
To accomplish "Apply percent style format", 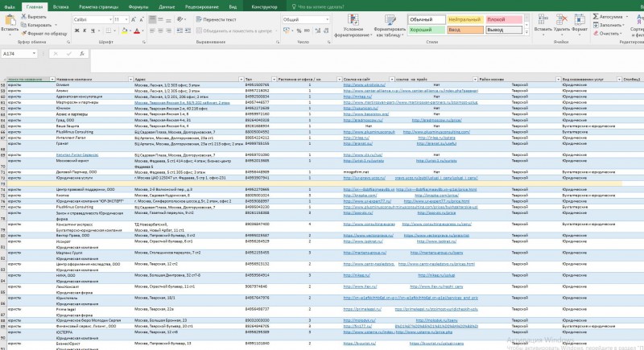I will [x=299, y=31].
